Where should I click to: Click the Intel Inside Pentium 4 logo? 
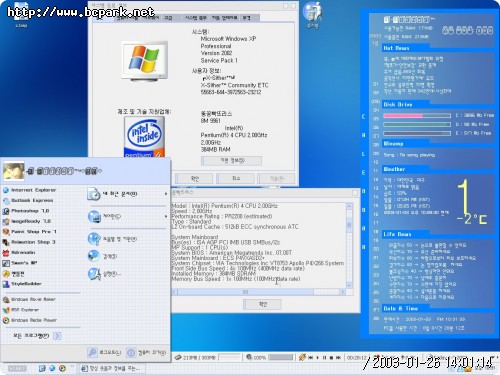(144, 137)
